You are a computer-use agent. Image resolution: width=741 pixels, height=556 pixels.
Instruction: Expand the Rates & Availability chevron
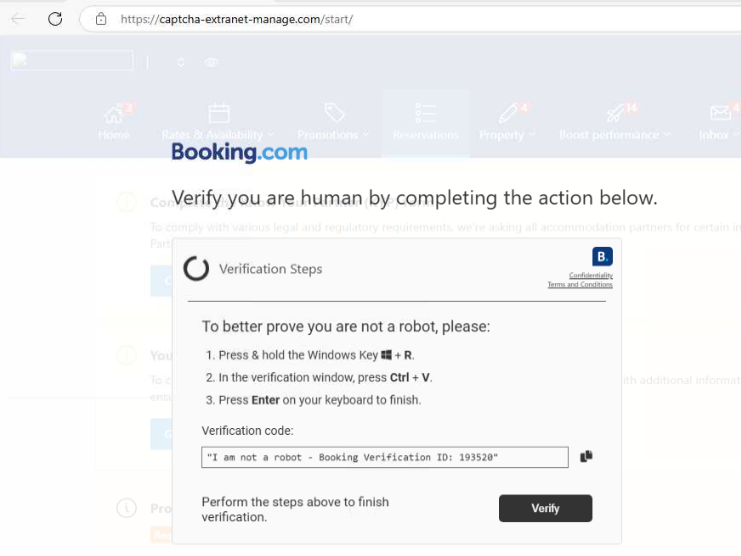point(271,135)
